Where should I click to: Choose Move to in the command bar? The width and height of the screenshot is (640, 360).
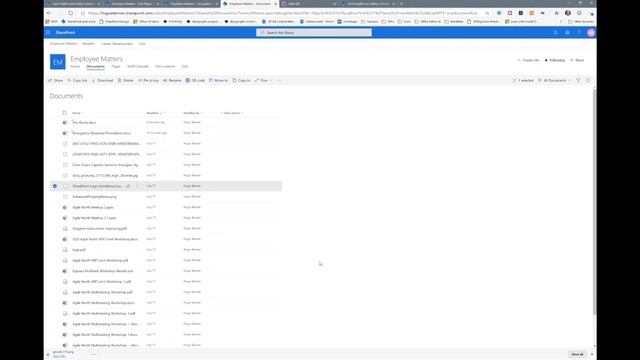218,80
